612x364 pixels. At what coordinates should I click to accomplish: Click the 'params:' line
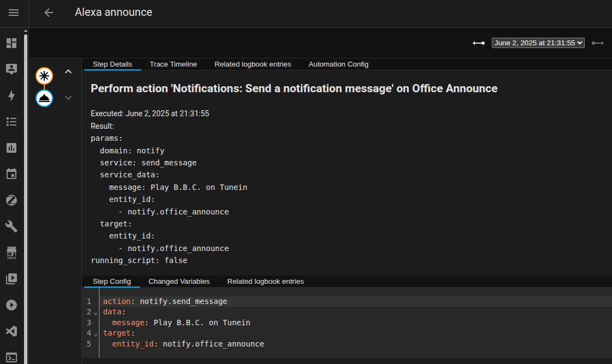click(107, 138)
